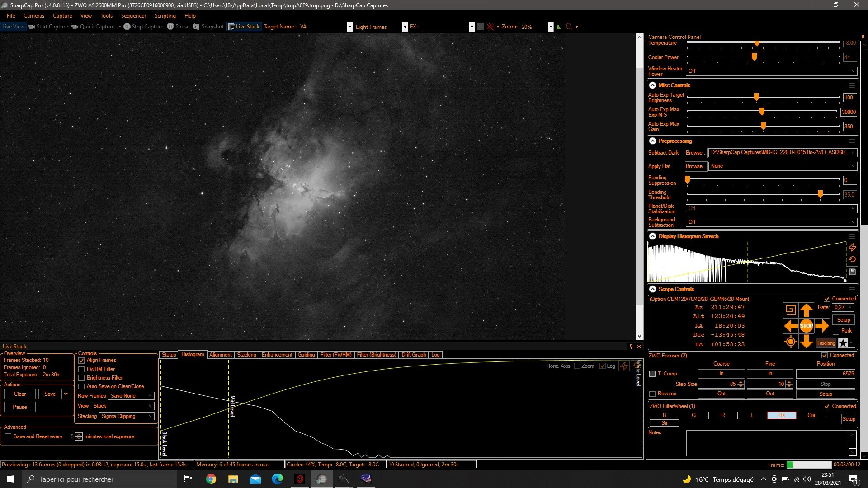Toggle the mount Park checkbox

[836, 331]
